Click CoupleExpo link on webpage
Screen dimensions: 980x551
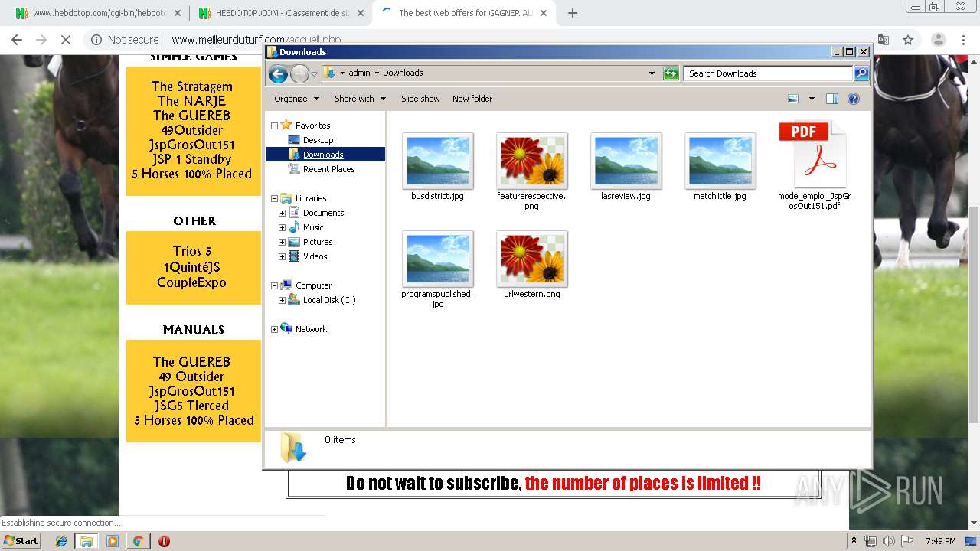[x=192, y=282]
